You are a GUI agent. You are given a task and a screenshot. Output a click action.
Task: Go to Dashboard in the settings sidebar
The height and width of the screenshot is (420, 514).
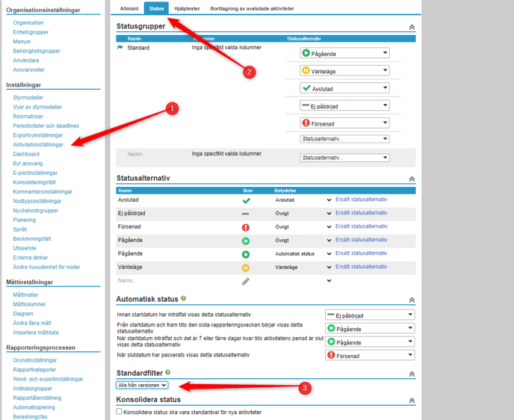(x=26, y=154)
